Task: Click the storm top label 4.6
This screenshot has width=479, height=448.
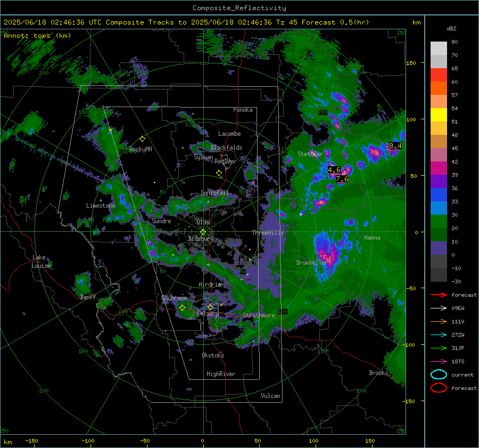Action: [334, 170]
